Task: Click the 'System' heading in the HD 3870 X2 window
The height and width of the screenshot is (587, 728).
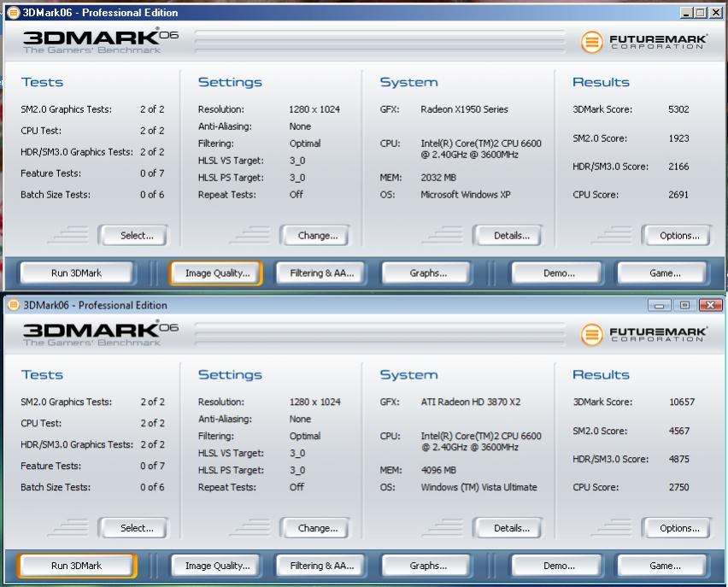Action: [x=408, y=375]
